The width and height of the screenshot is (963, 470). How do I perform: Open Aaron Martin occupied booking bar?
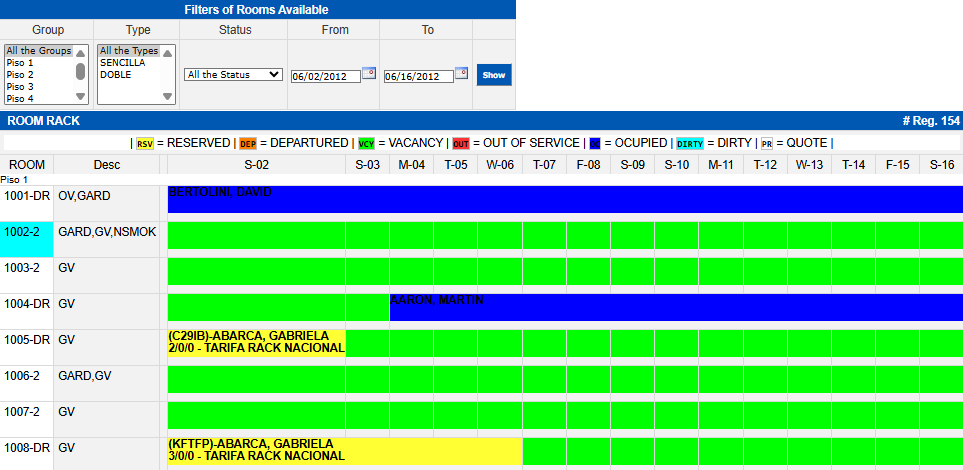(x=675, y=308)
